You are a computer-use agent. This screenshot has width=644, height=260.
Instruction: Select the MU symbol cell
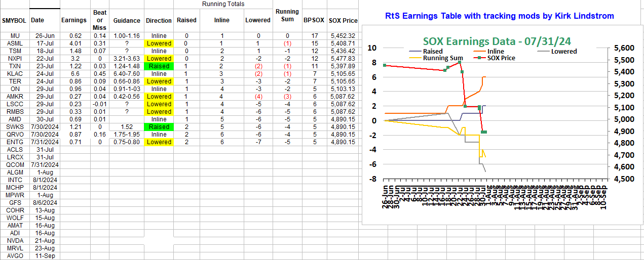[15, 36]
